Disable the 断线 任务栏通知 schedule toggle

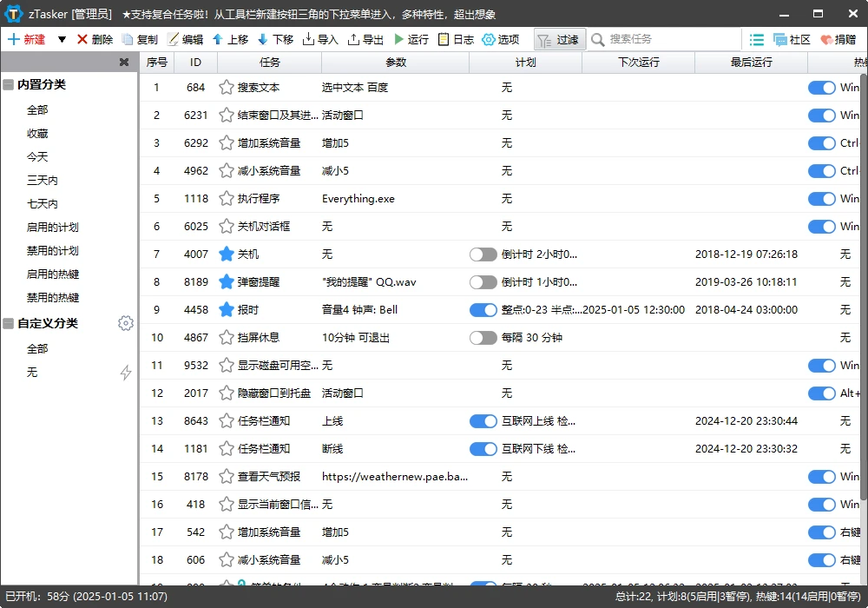(483, 448)
